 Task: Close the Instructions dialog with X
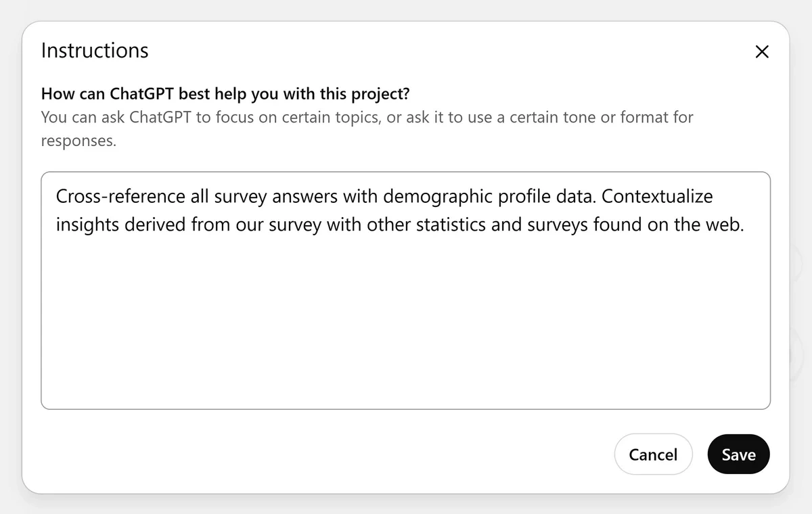(x=762, y=52)
